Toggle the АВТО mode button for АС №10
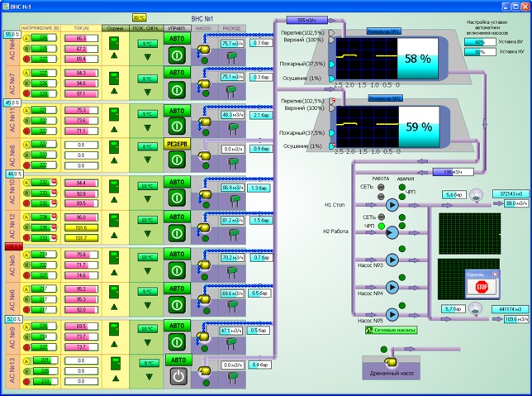532x396 pixels. click(x=177, y=182)
